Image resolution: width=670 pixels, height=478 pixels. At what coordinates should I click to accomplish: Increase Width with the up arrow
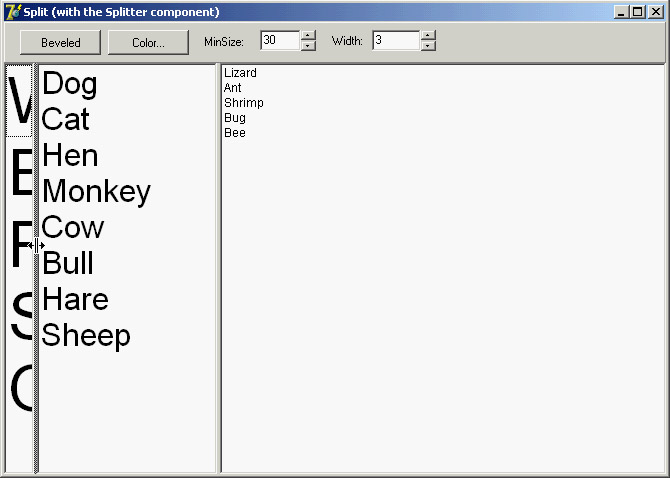coord(428,36)
